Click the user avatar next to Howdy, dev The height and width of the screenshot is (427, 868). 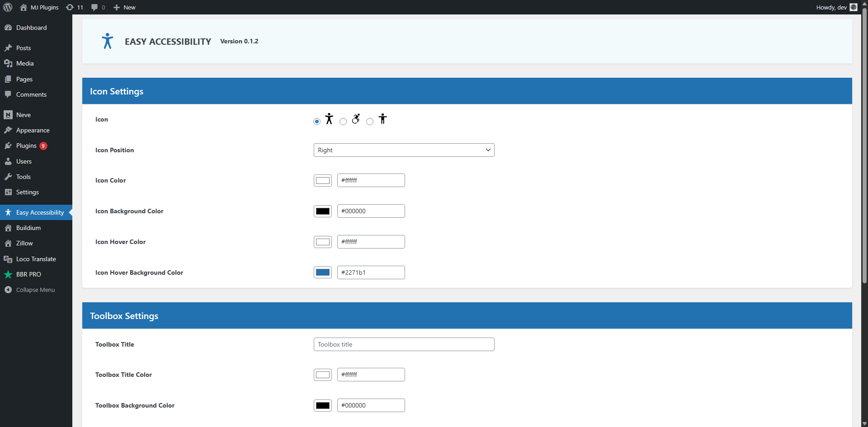(854, 7)
